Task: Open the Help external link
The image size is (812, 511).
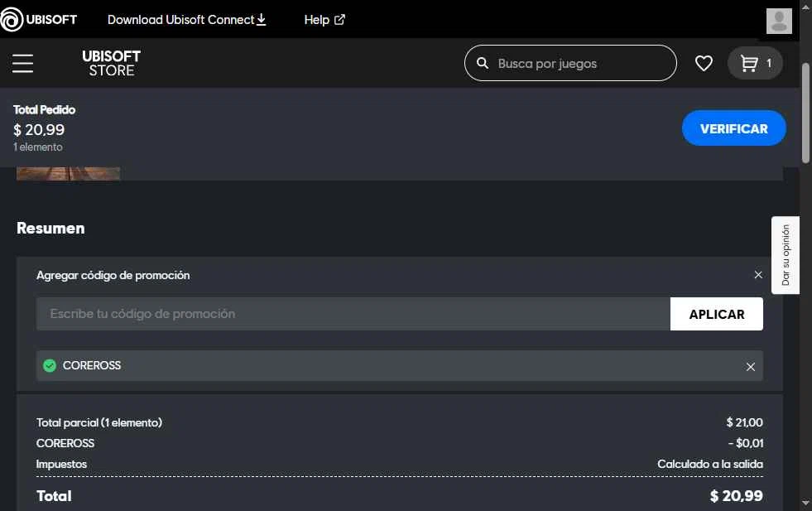Action: [x=324, y=20]
